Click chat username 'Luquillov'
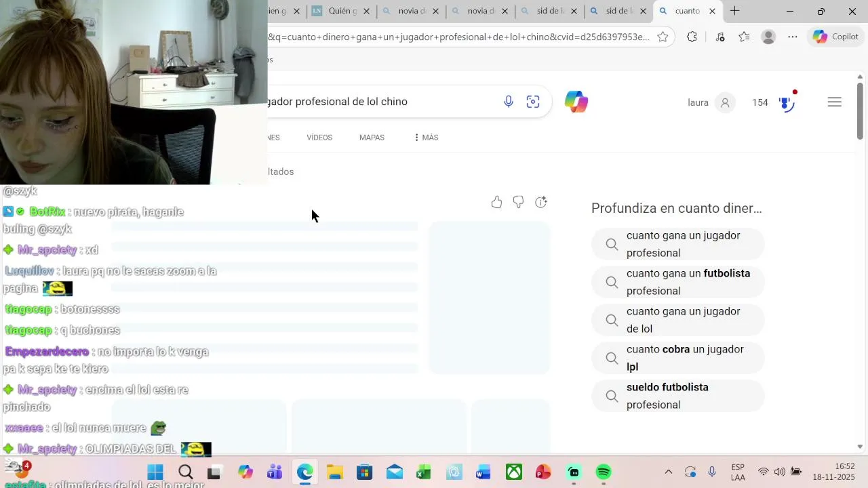Viewport: 868px width, 488px height. (x=29, y=271)
